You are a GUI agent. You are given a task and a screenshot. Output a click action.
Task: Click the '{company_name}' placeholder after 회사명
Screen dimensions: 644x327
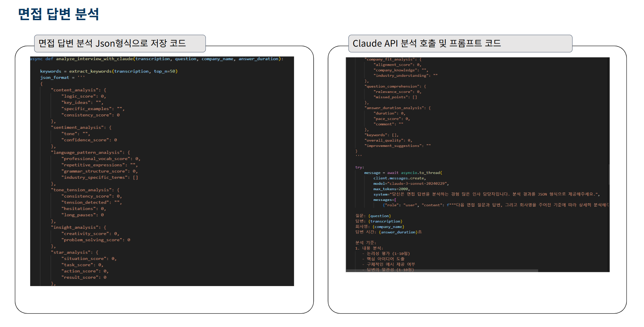(x=388, y=227)
